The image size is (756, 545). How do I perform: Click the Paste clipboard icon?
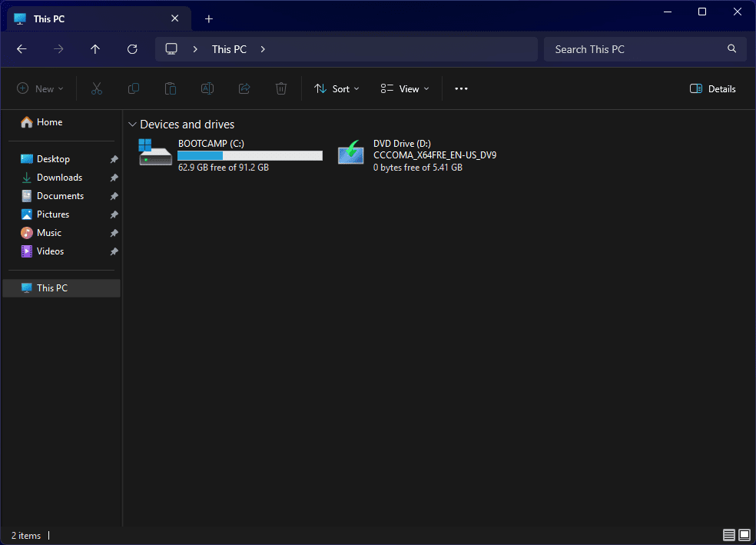pos(171,89)
